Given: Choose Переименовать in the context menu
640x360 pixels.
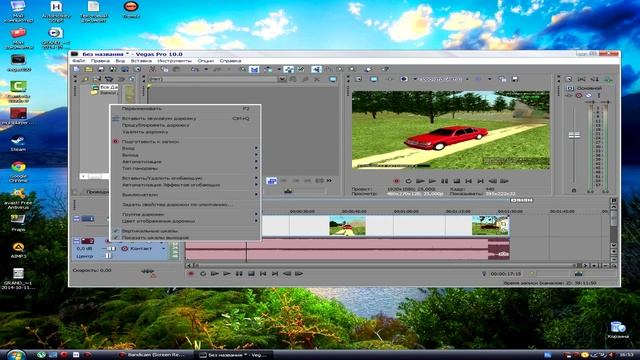Looking at the screenshot, I should (185, 109).
